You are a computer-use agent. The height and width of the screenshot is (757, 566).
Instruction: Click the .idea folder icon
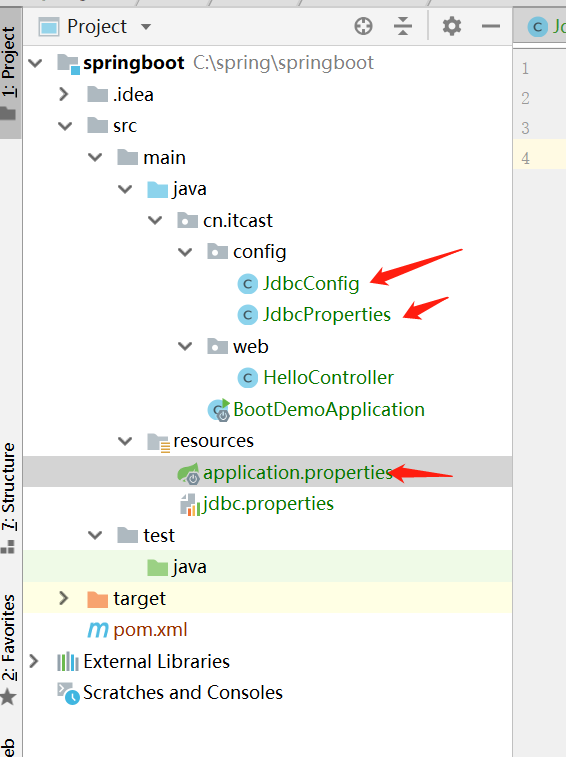(98, 94)
